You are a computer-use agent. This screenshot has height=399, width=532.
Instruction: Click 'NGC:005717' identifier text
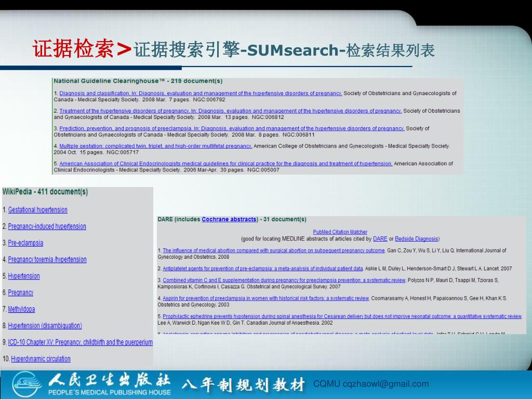point(123,152)
